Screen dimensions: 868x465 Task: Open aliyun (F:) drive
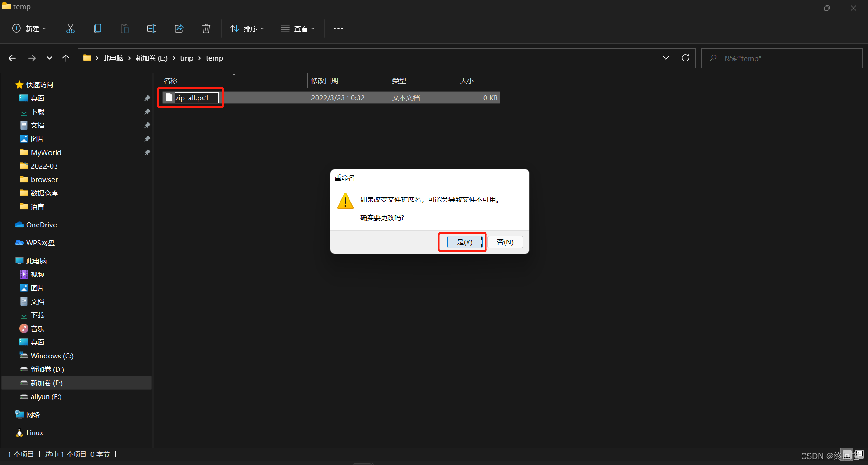pyautogui.click(x=46, y=396)
